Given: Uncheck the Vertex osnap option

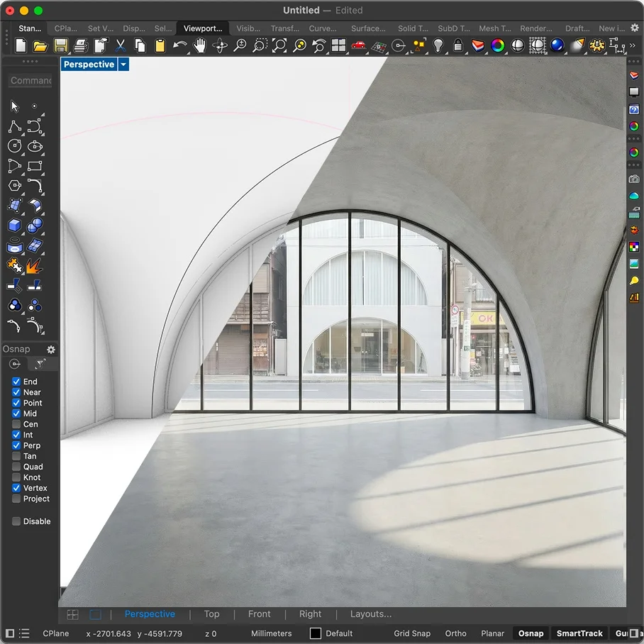Looking at the screenshot, I should [x=16, y=488].
